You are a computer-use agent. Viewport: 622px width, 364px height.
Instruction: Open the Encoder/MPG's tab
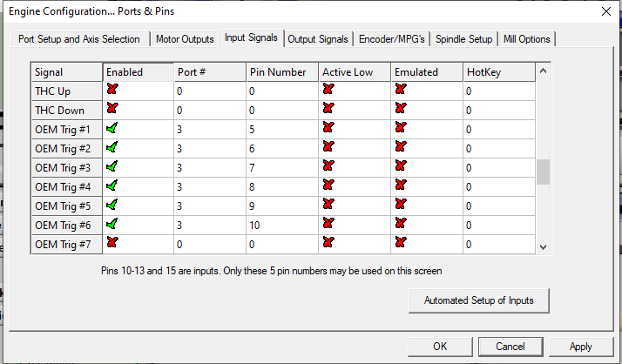[391, 39]
